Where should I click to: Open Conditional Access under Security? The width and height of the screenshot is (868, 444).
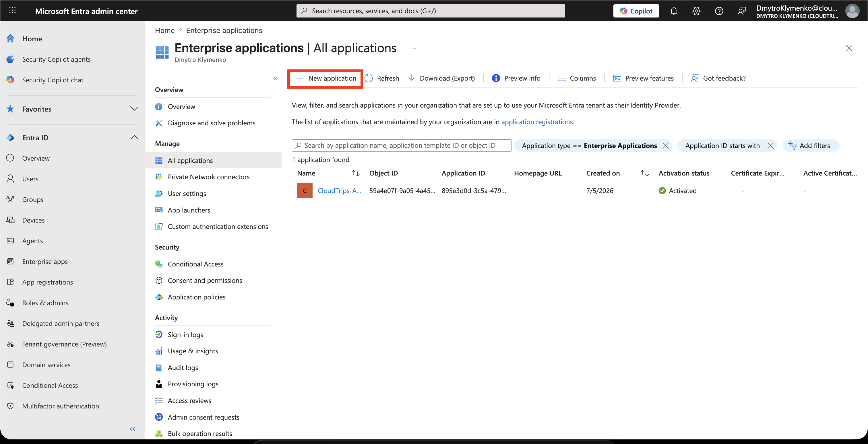coord(195,264)
